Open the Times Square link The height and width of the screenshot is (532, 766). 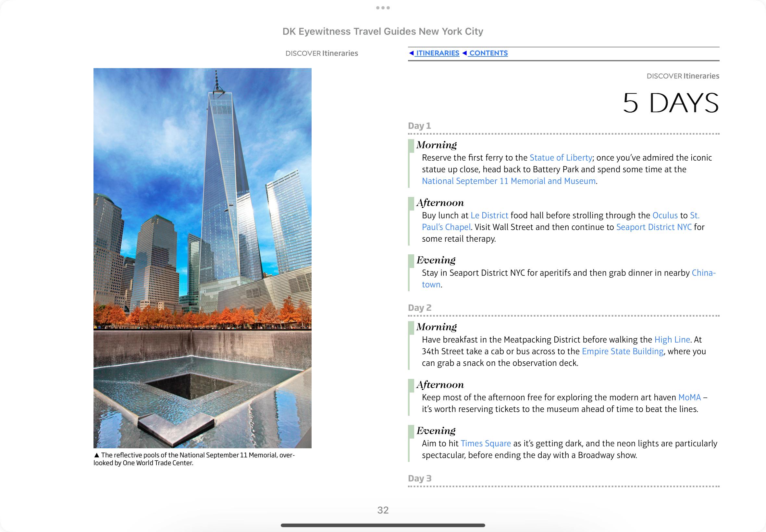tap(486, 443)
